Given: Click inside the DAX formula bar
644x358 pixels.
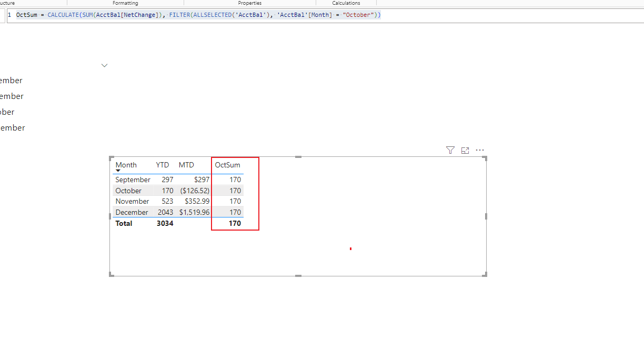Looking at the screenshot, I should [x=326, y=15].
